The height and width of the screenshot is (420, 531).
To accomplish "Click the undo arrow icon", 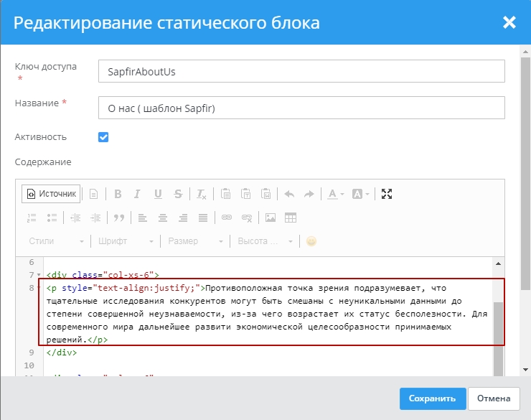I will coord(289,194).
